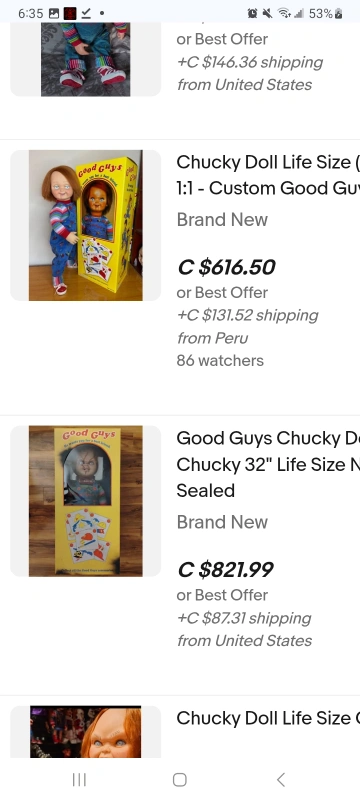This screenshot has height=800, width=360.
Task: Open the Chucky sneakers photo thumbnail
Action: pyautogui.click(x=86, y=59)
